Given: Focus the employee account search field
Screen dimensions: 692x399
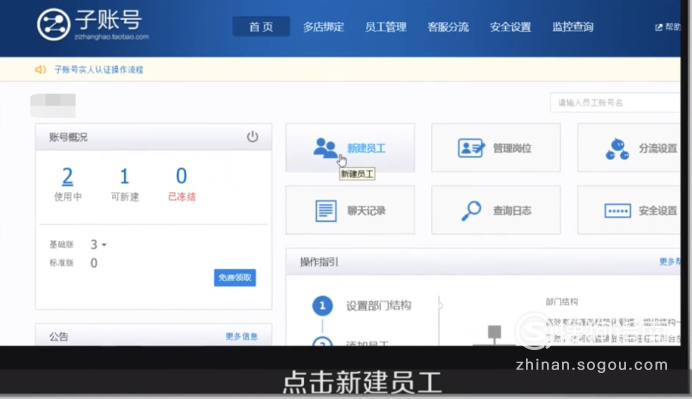Looking at the screenshot, I should point(615,103).
